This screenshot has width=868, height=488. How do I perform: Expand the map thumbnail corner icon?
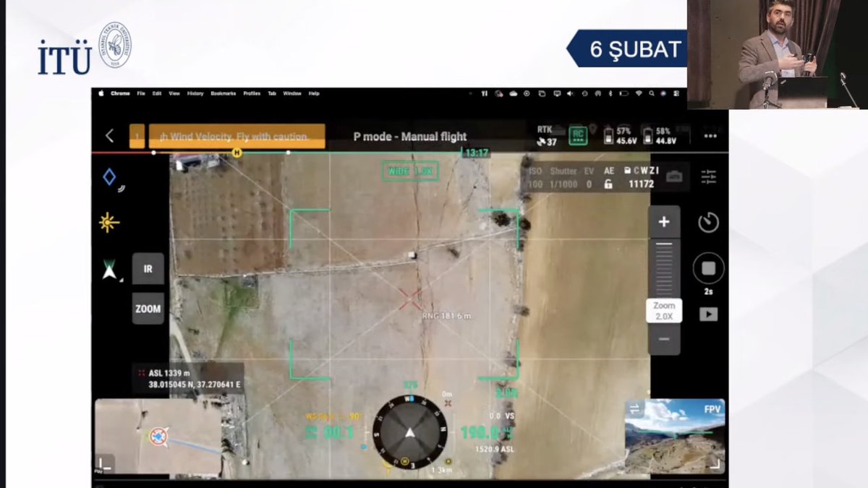[105, 463]
